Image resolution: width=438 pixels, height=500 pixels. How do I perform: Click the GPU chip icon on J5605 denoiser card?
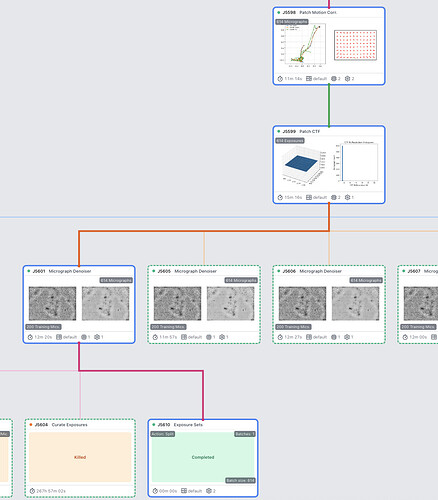pos(209,337)
